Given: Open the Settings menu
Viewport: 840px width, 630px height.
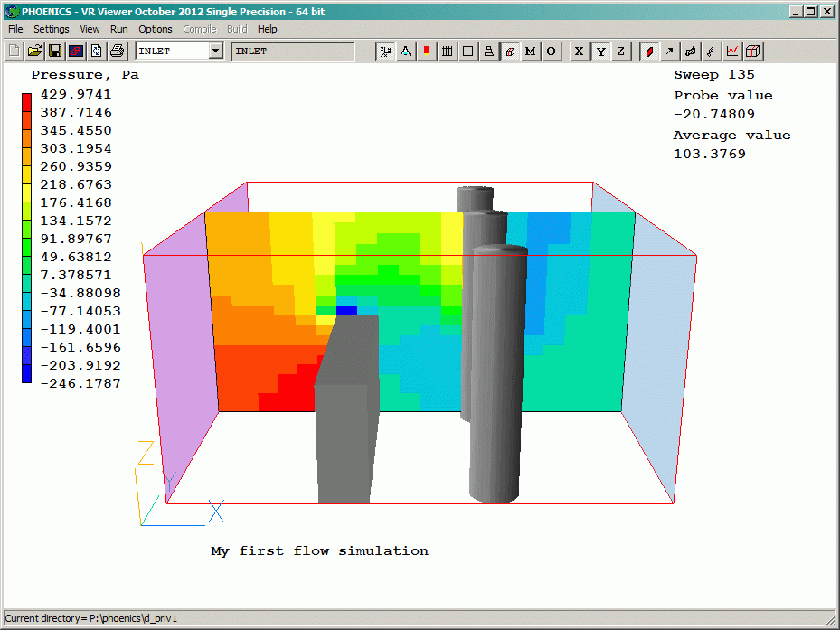Looking at the screenshot, I should pos(52,29).
